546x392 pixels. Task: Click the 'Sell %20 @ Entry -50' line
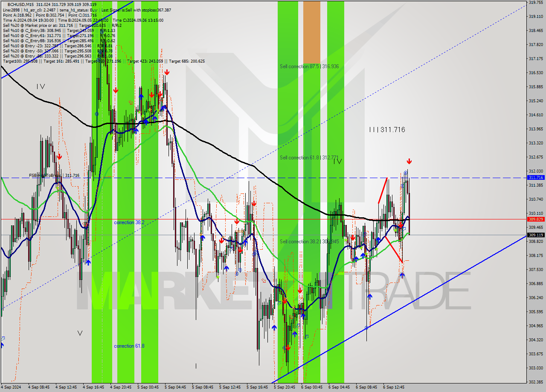(x=58, y=51)
